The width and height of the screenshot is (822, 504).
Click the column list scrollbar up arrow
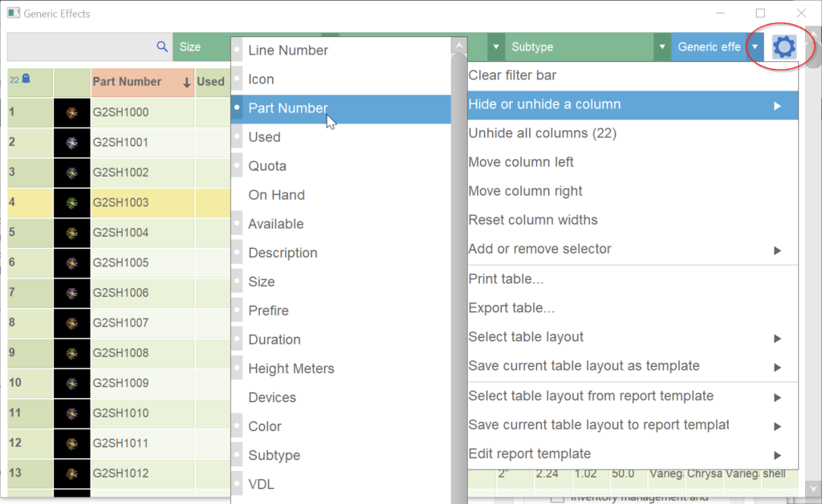tap(459, 46)
